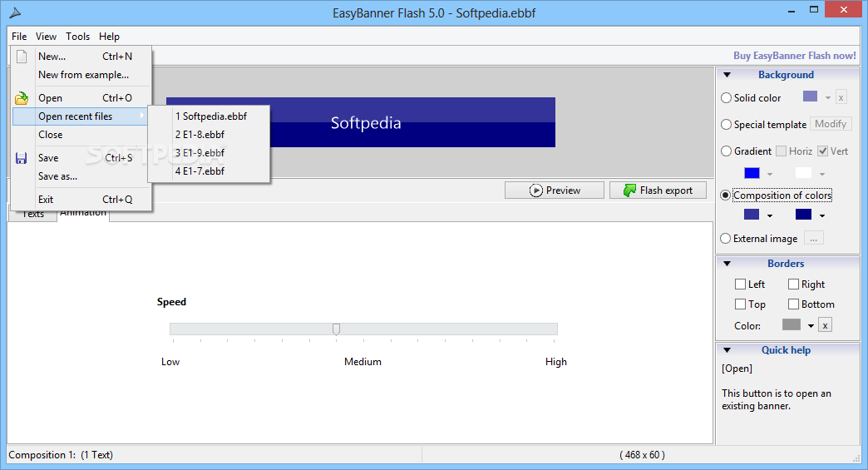
Task: Open second composition color dropdown arrow
Action: pyautogui.click(x=822, y=216)
